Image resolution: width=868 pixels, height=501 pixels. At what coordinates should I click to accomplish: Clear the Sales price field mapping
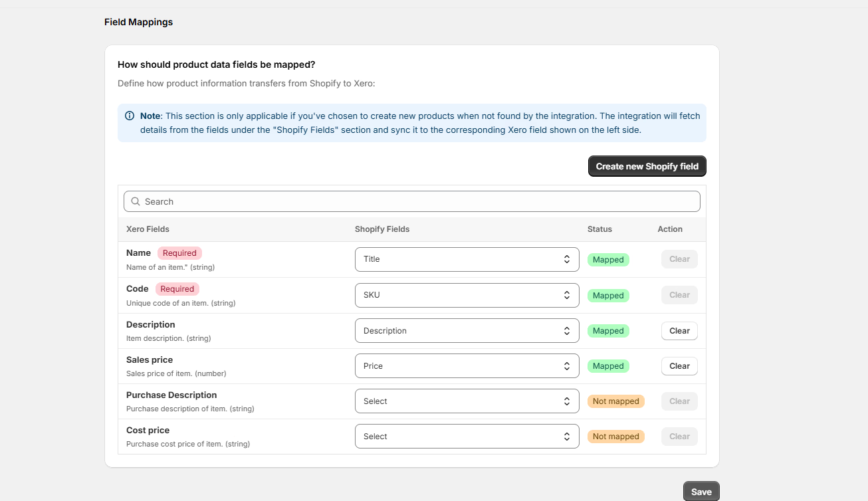tap(679, 366)
